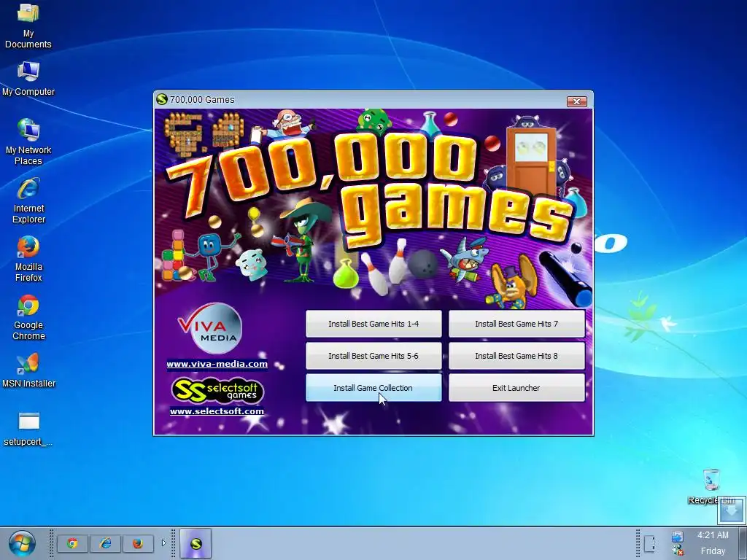The image size is (747, 560).
Task: Click the Exit Launcher button
Action: coord(516,388)
